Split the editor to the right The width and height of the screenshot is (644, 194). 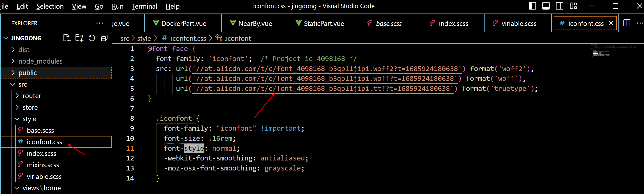tap(627, 23)
